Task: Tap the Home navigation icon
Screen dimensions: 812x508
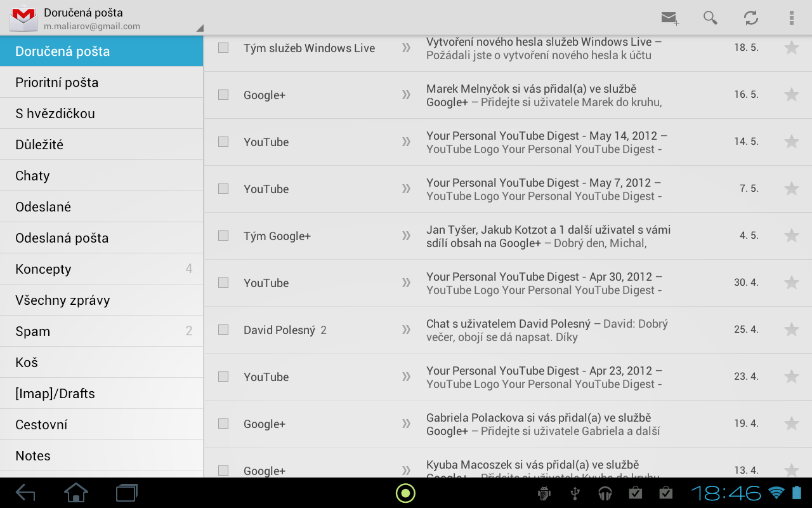Action: [75, 492]
